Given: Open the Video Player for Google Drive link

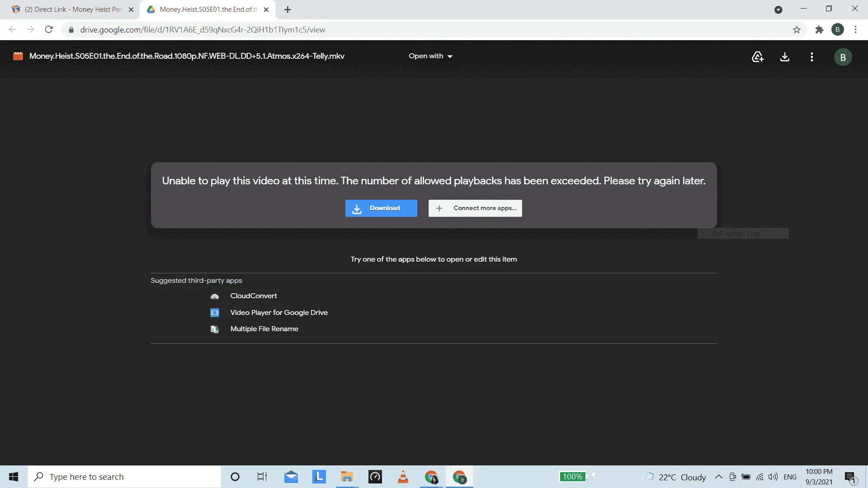Looking at the screenshot, I should [279, 313].
